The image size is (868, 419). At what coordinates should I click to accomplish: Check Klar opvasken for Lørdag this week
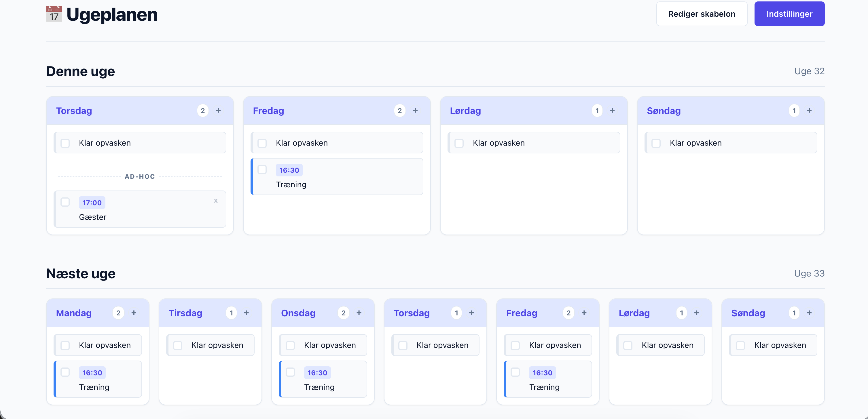[459, 143]
